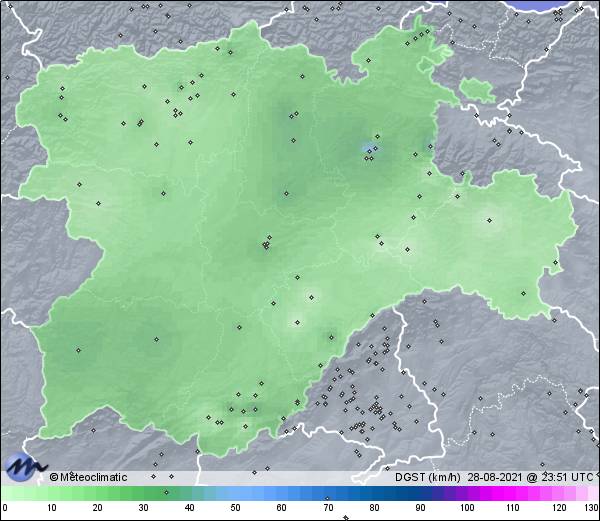This screenshot has width=600, height=521.
Task: Click the small detached green enclave region
Action: pos(477,90)
